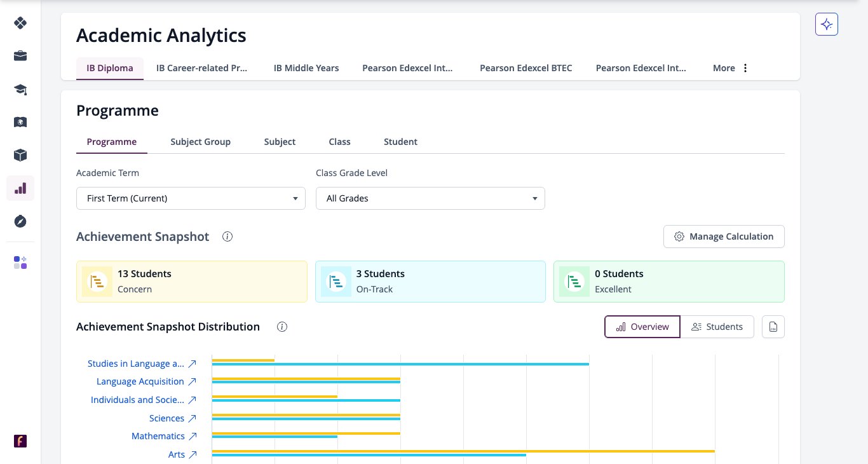Image resolution: width=868 pixels, height=464 pixels.
Task: Select the analytics bar chart sidebar icon
Action: (x=20, y=188)
